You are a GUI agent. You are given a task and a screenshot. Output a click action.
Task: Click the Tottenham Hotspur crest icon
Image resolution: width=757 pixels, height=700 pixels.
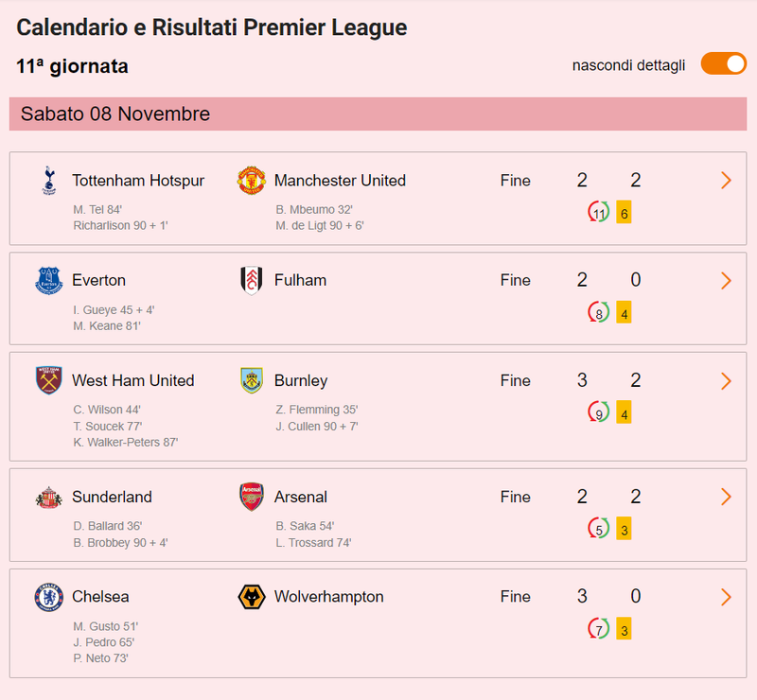coord(48,181)
